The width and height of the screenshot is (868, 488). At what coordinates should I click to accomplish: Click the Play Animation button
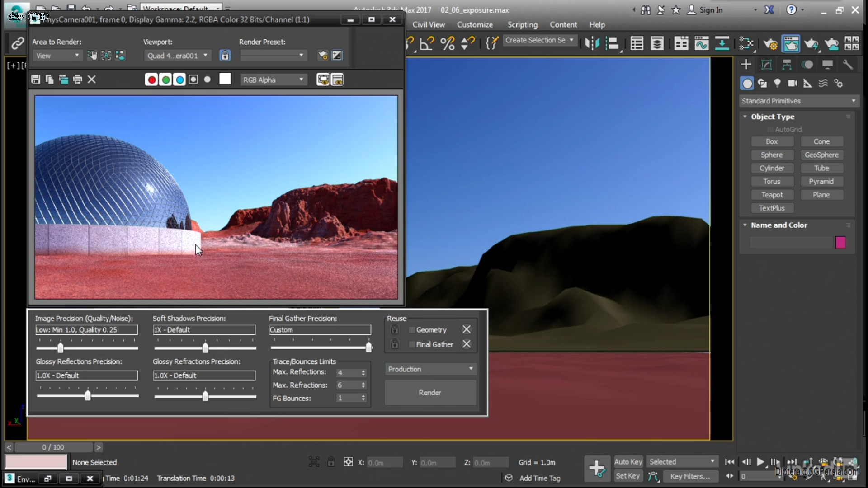[x=760, y=462]
